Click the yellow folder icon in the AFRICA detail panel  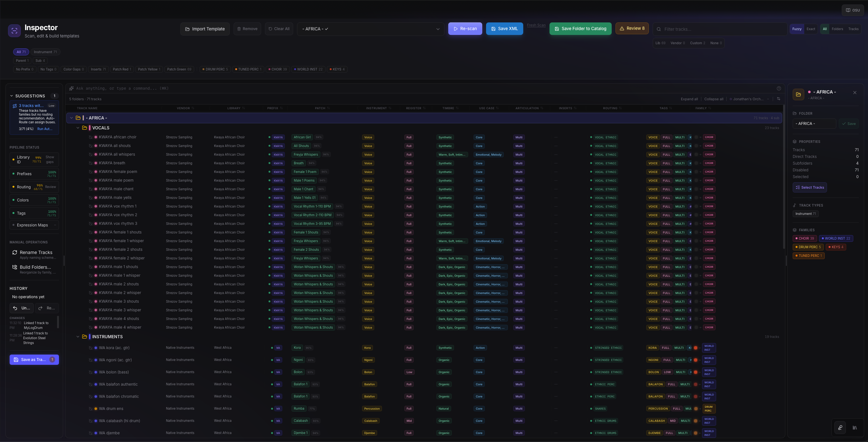(798, 94)
